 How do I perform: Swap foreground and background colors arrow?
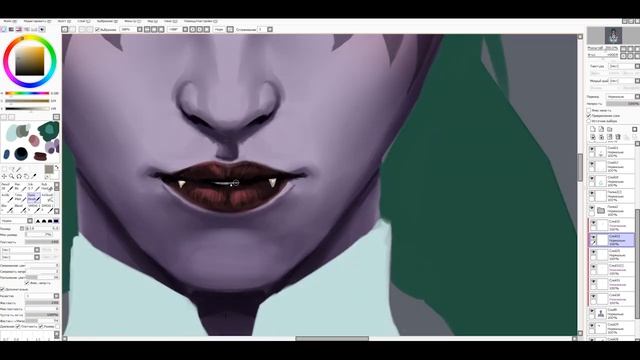[x=57, y=168]
